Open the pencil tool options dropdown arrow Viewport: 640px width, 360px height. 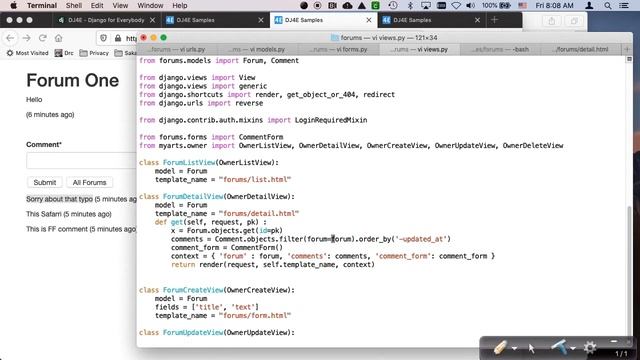514,348
